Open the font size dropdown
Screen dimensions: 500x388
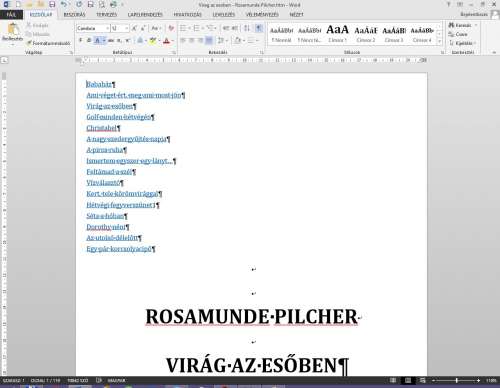pos(127,28)
